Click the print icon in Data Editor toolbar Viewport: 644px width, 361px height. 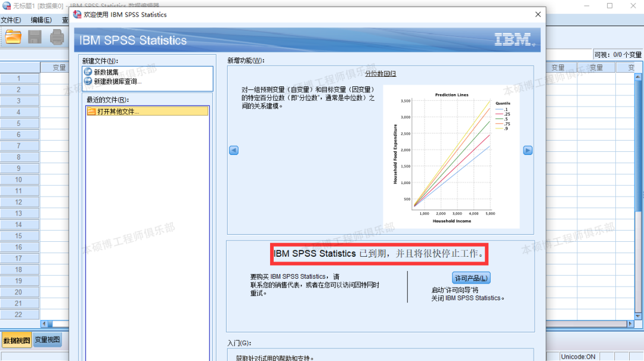(57, 38)
